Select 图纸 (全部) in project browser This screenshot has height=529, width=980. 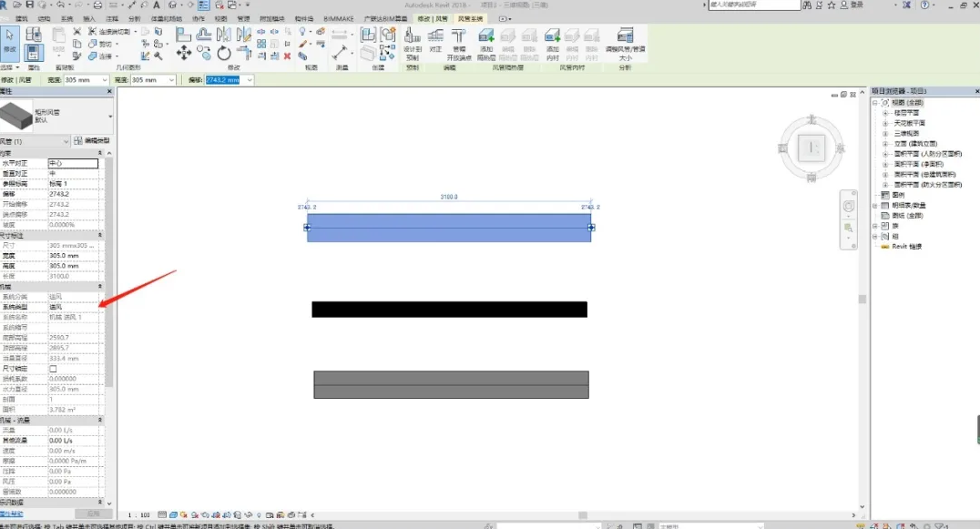point(907,216)
